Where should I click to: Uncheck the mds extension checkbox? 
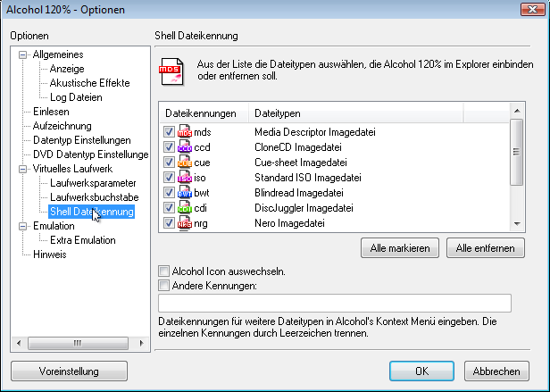169,132
